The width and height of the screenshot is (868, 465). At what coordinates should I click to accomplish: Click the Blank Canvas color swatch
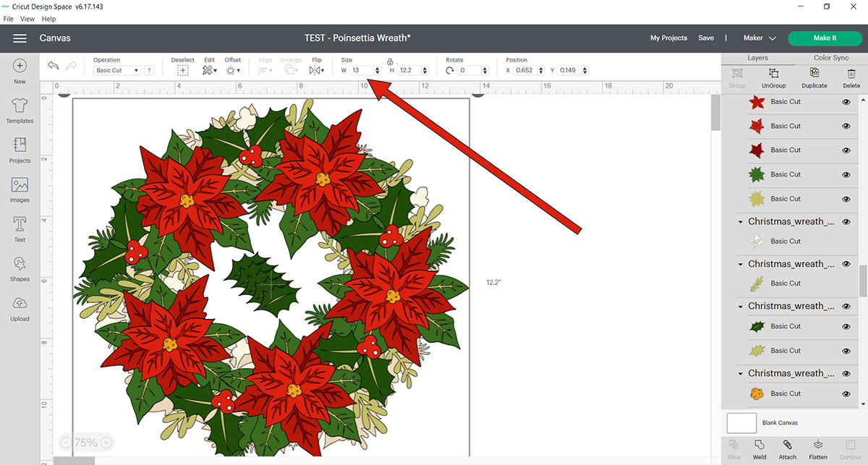point(741,423)
